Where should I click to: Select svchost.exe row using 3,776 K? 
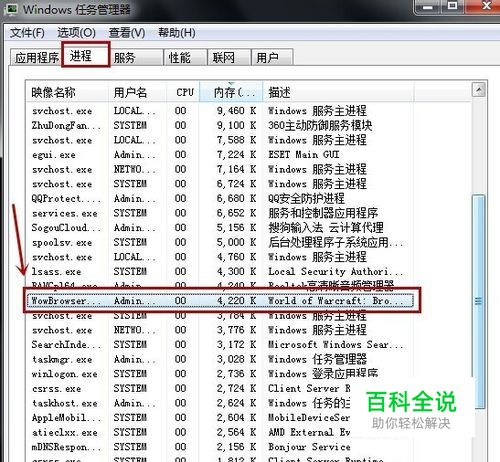point(220,330)
